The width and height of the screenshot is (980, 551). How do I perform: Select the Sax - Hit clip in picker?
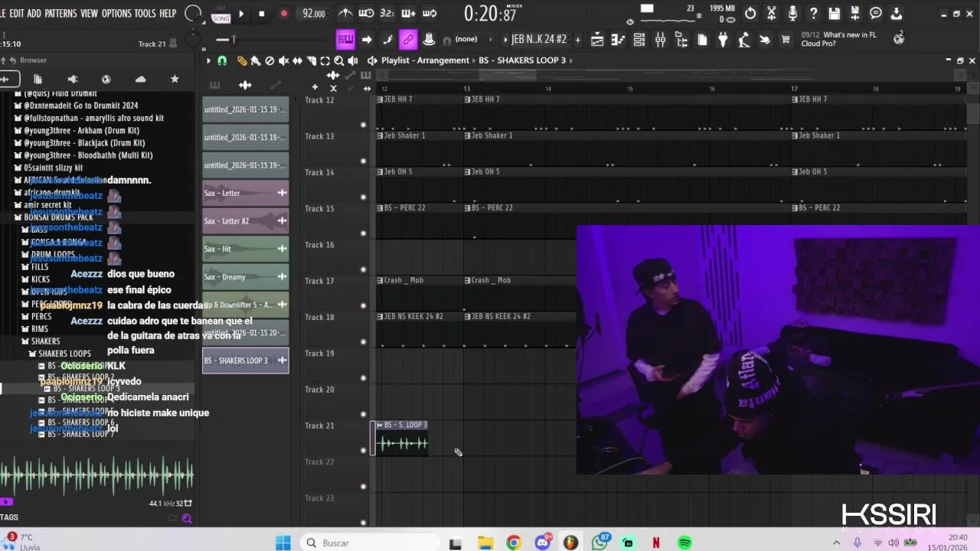click(245, 249)
